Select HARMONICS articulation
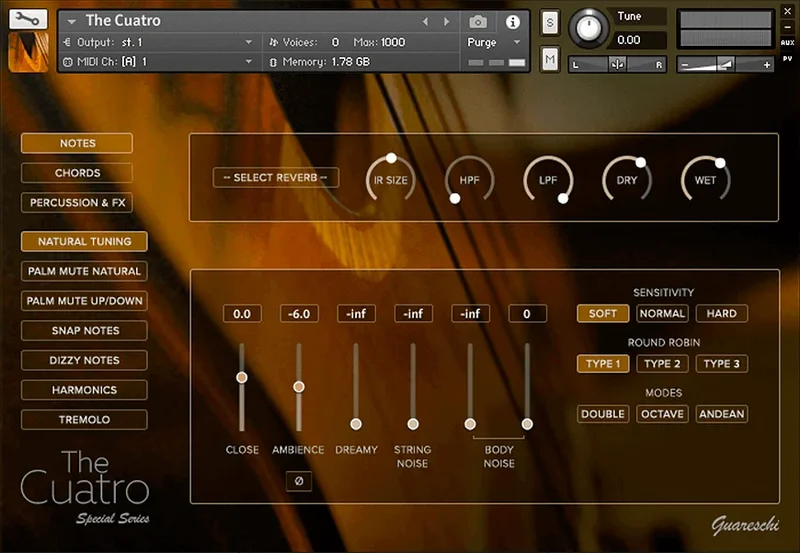The image size is (800, 553). pos(84,390)
